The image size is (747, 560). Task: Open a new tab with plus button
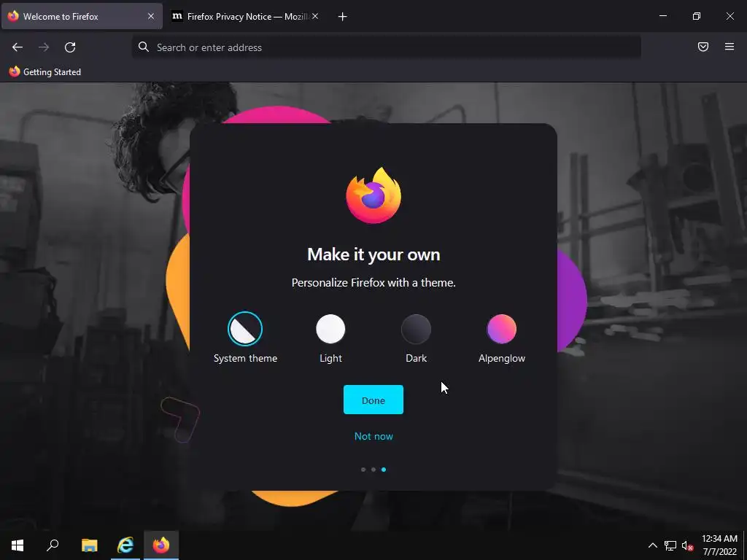click(342, 17)
